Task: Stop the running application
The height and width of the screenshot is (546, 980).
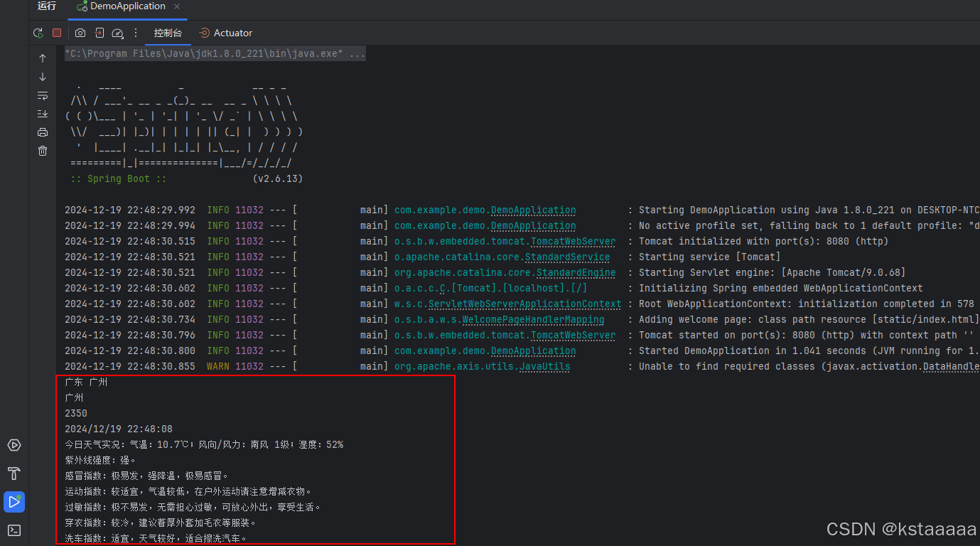Action: (x=56, y=33)
